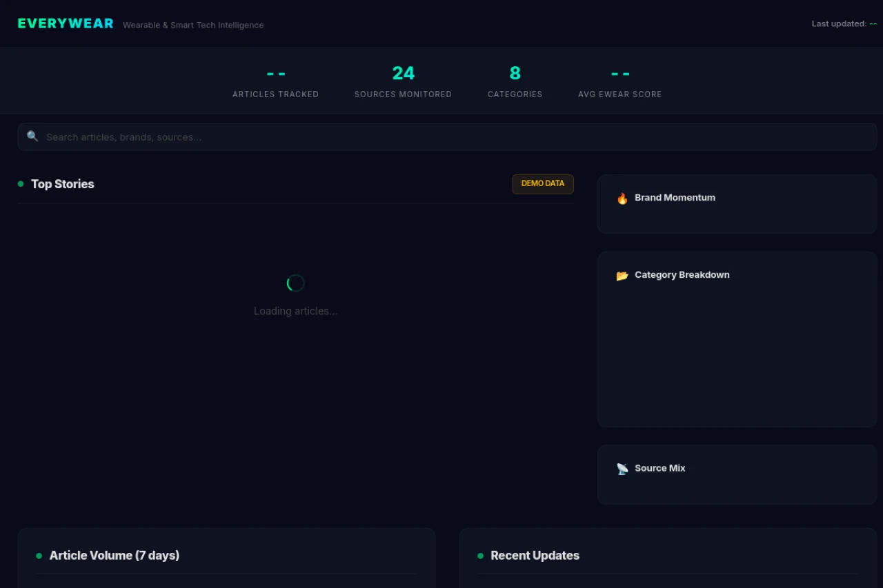Click the green dot beside Top Stories
Image resolution: width=883 pixels, height=588 pixels.
coord(21,184)
